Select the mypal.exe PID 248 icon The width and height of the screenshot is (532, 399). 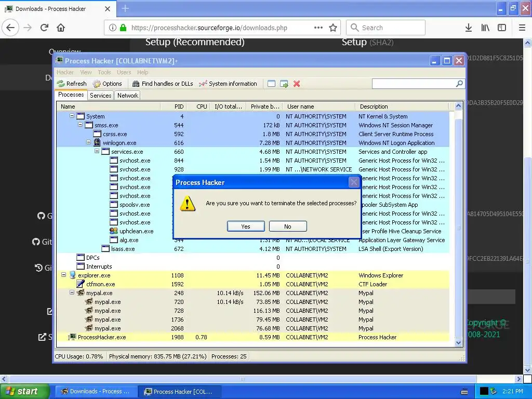pos(81,293)
